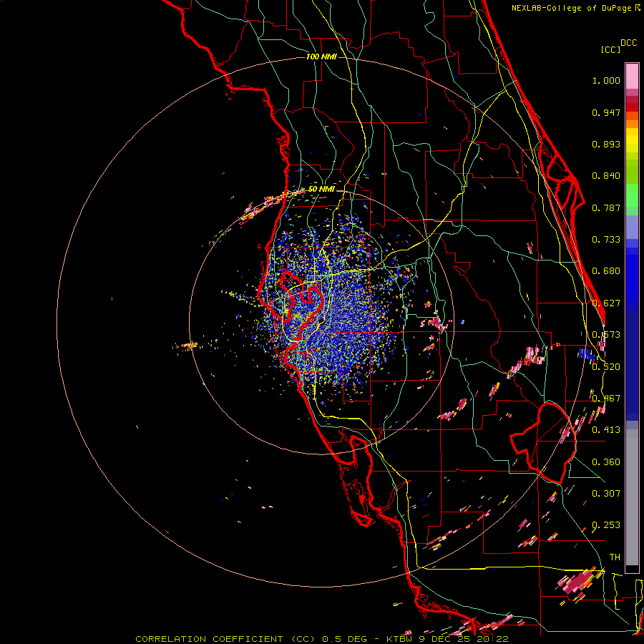Click the 50 NMI range ring label
This screenshot has width=644, height=644.
click(321, 190)
